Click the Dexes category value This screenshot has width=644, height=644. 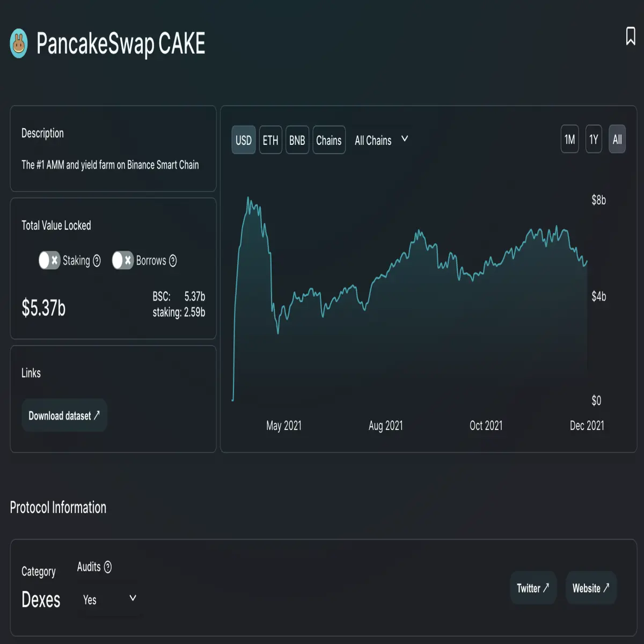pos(41,599)
